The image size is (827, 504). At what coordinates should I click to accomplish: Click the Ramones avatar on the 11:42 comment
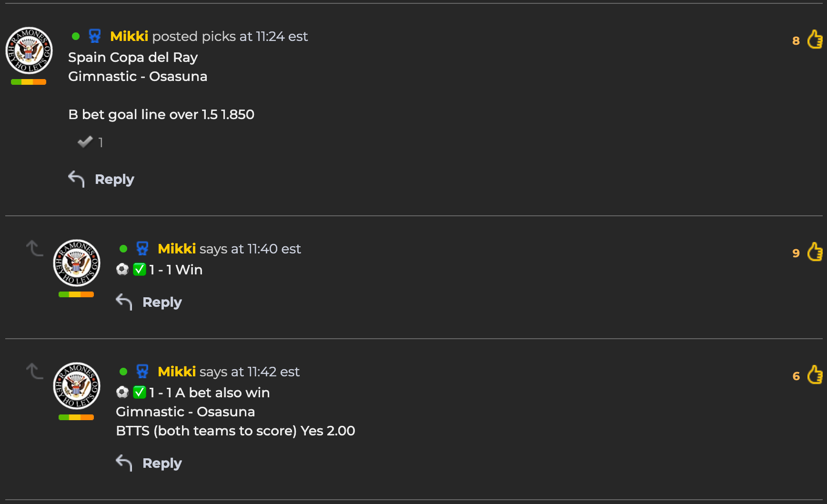click(x=77, y=386)
